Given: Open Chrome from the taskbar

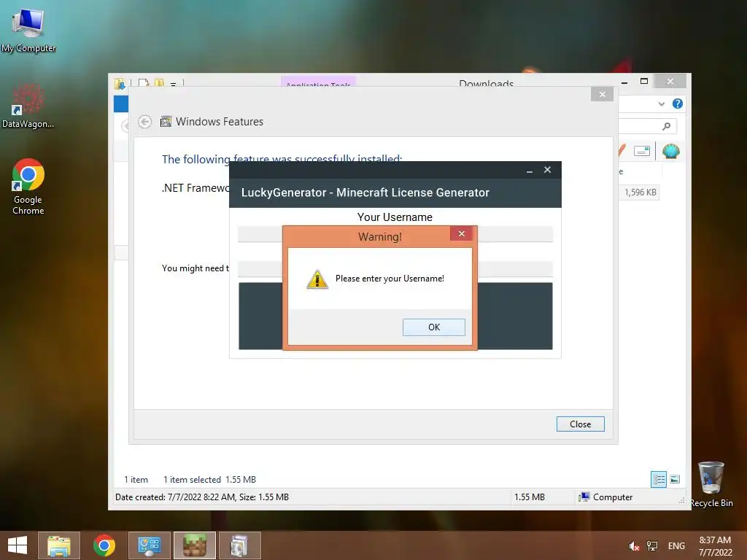Looking at the screenshot, I should tap(104, 545).
